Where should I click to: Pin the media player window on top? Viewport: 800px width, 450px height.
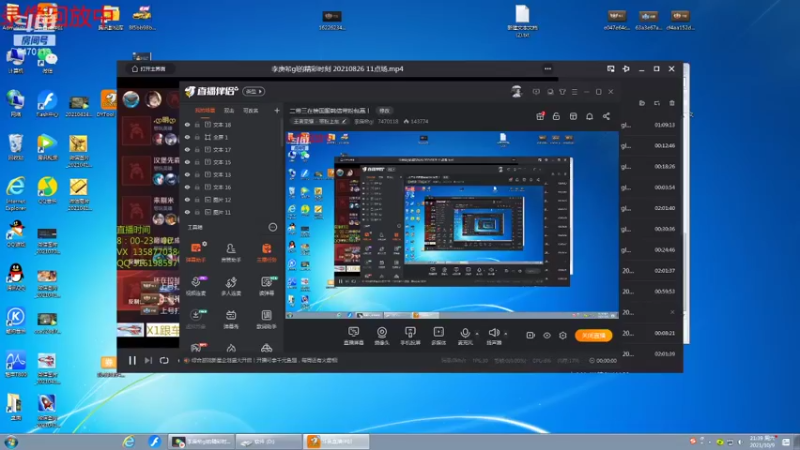point(626,68)
